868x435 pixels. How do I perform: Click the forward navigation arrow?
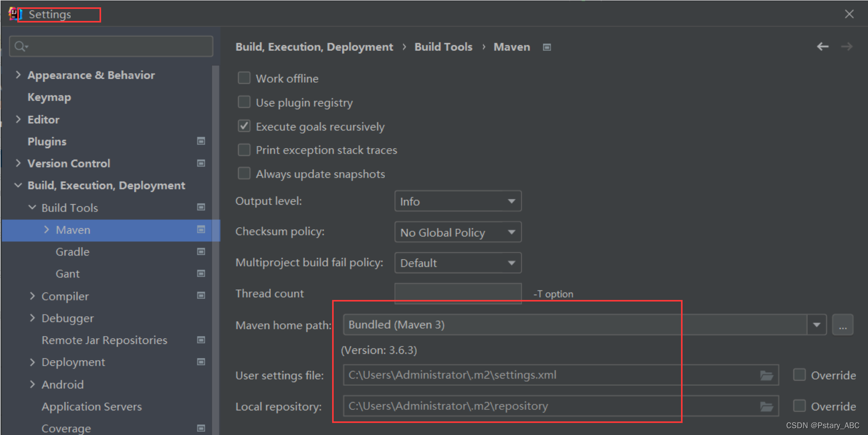click(x=847, y=47)
